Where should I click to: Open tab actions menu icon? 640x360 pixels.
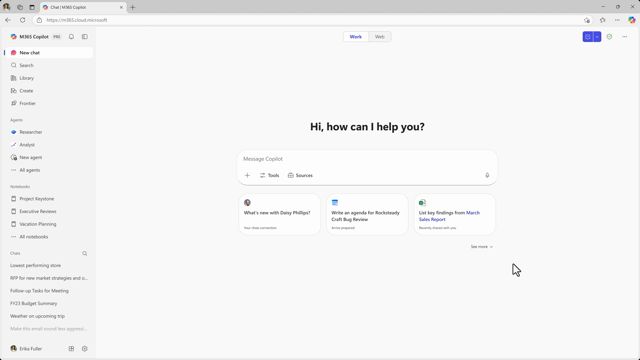point(32,7)
